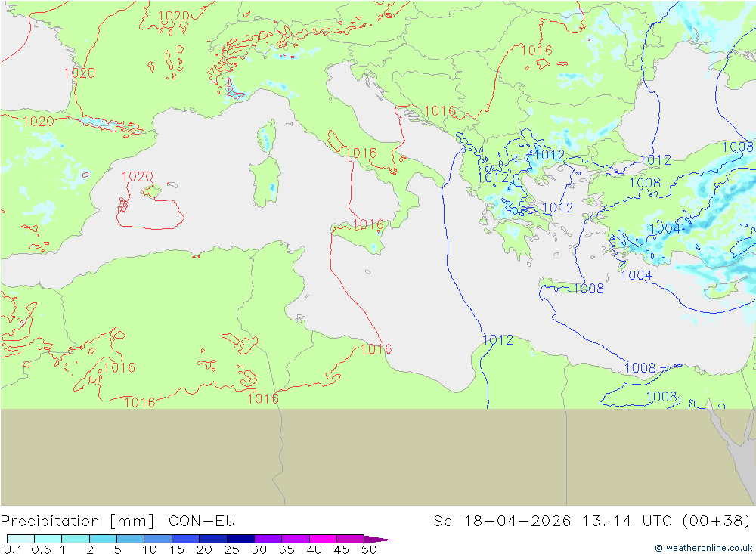
Task: Click the 1020 label over northern Spain
Action: pos(39,122)
